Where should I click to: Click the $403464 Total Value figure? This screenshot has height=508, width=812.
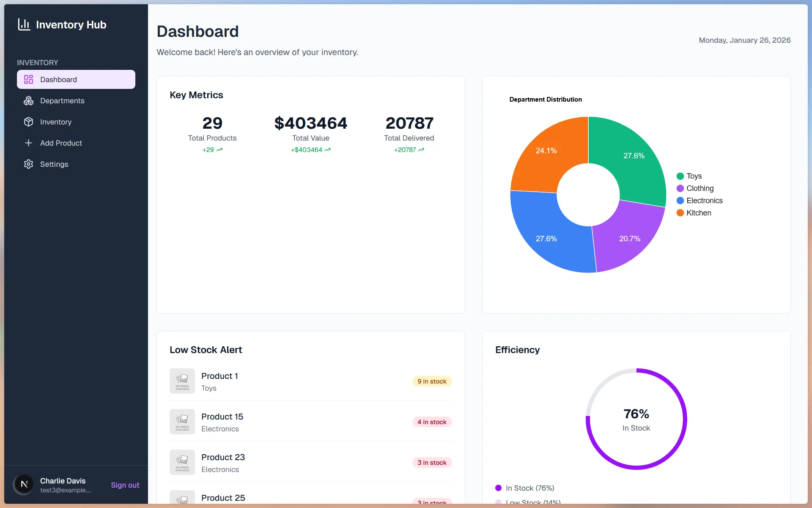311,123
